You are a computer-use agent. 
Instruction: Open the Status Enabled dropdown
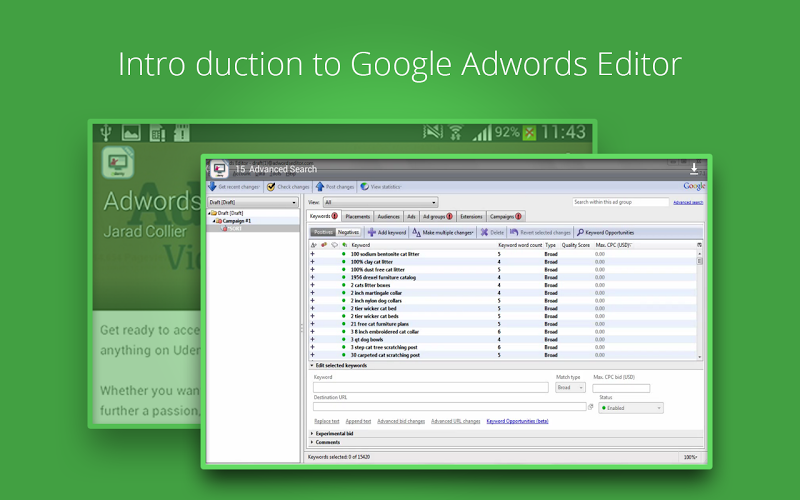(631, 408)
